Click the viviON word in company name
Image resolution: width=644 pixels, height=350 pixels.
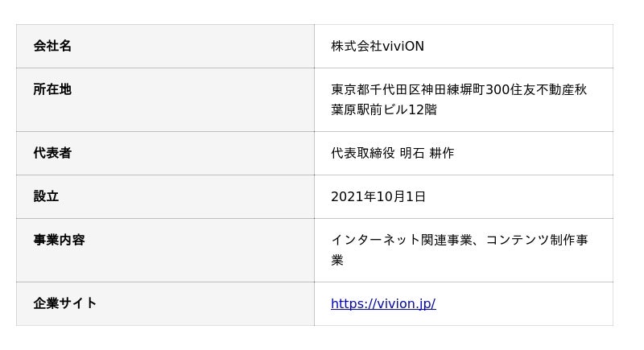(403, 46)
